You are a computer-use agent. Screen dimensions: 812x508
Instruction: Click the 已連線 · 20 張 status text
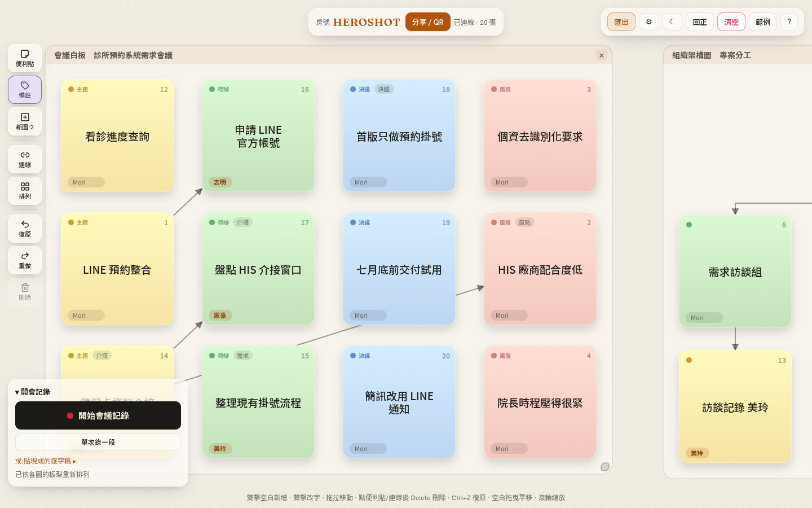click(475, 23)
